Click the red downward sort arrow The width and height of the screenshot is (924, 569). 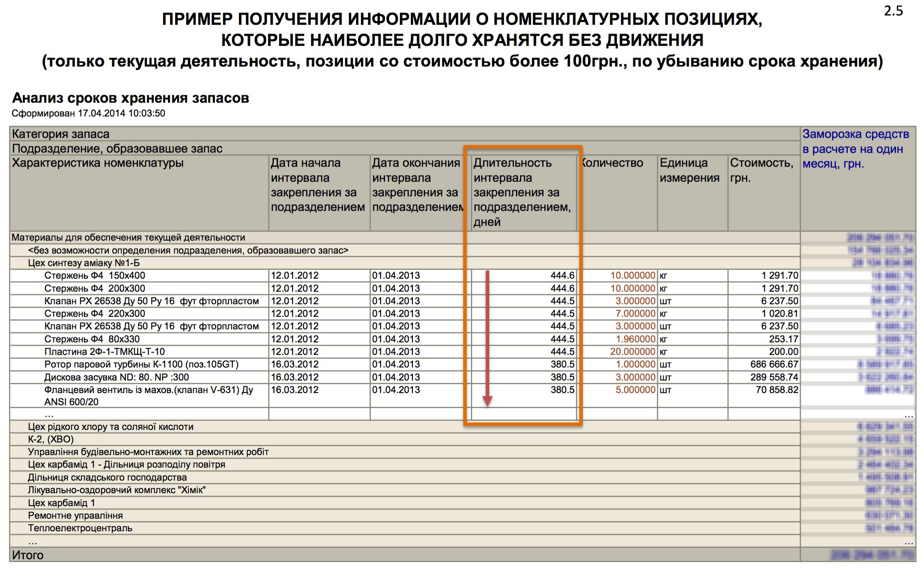point(487,338)
